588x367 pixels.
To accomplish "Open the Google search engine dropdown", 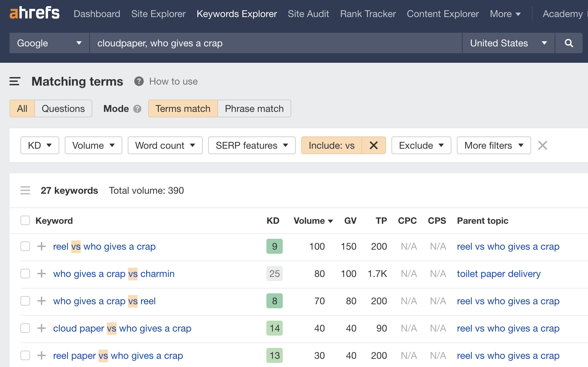I will tap(49, 43).
